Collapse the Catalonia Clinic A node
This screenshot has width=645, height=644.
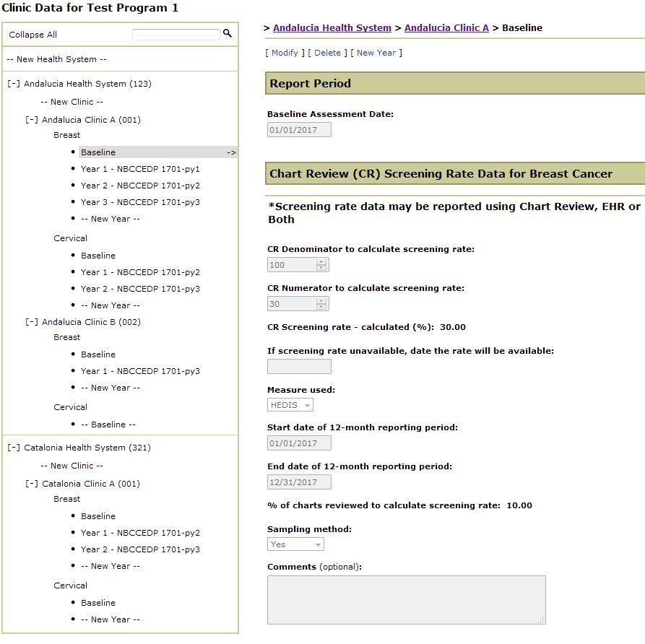(32, 484)
